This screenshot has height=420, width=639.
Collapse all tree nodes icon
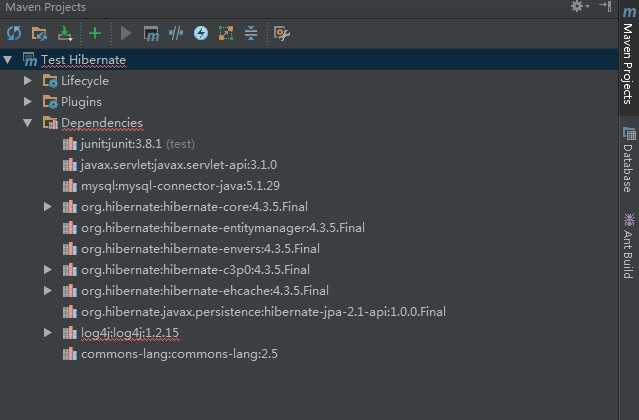pyautogui.click(x=251, y=33)
